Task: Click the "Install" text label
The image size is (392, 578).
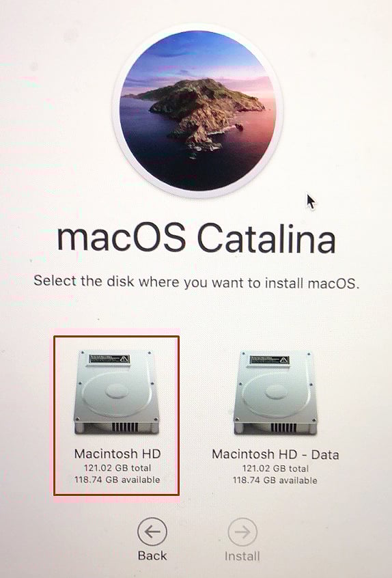Action: point(242,556)
